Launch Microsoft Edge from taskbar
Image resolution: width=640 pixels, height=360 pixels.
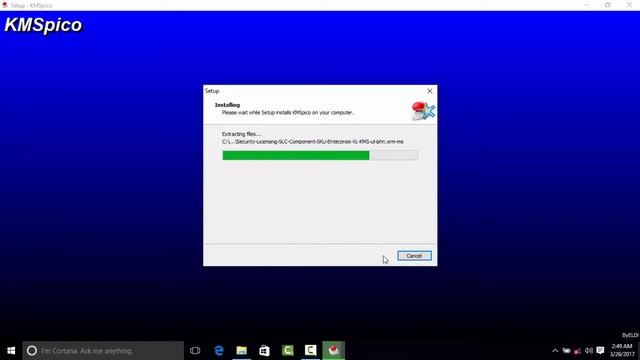pyautogui.click(x=219, y=351)
